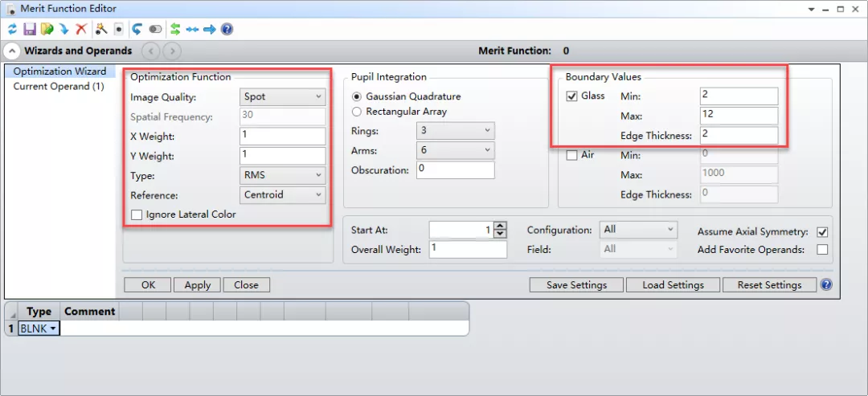The width and height of the screenshot is (868, 396).
Task: Open help from the toolbar question mark
Action: tap(227, 29)
